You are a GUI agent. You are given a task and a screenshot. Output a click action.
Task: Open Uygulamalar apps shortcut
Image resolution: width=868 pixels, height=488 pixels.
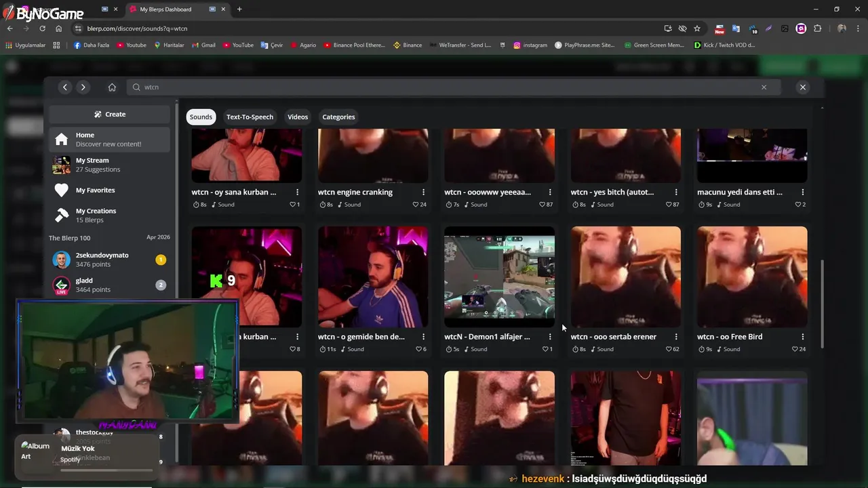26,45
